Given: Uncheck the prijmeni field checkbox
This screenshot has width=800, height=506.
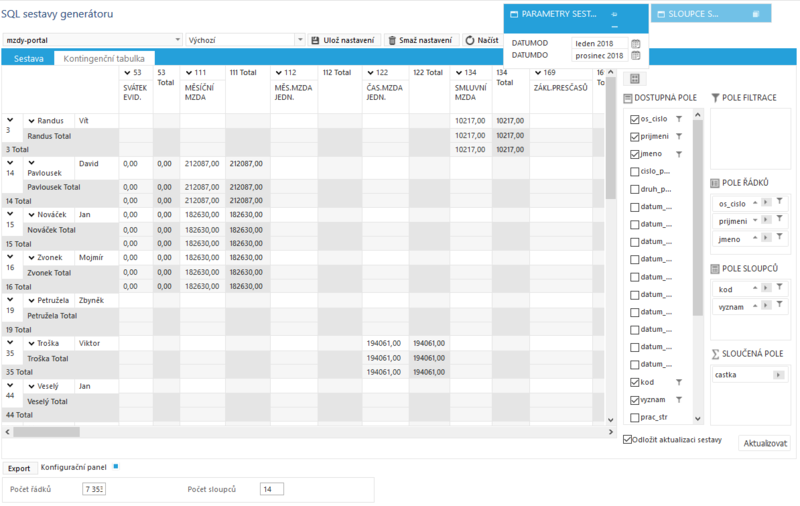Looking at the screenshot, I should tap(635, 137).
